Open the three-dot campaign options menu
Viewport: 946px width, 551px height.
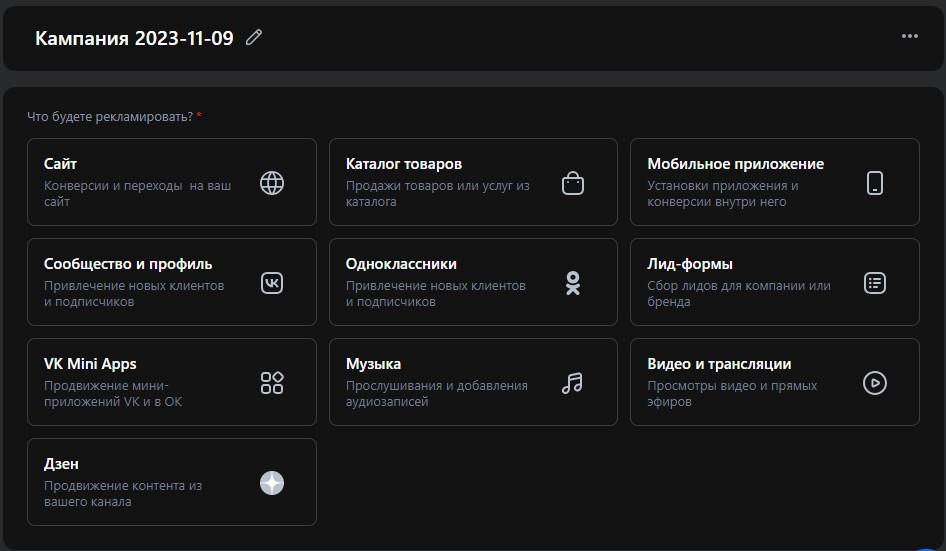tap(909, 36)
